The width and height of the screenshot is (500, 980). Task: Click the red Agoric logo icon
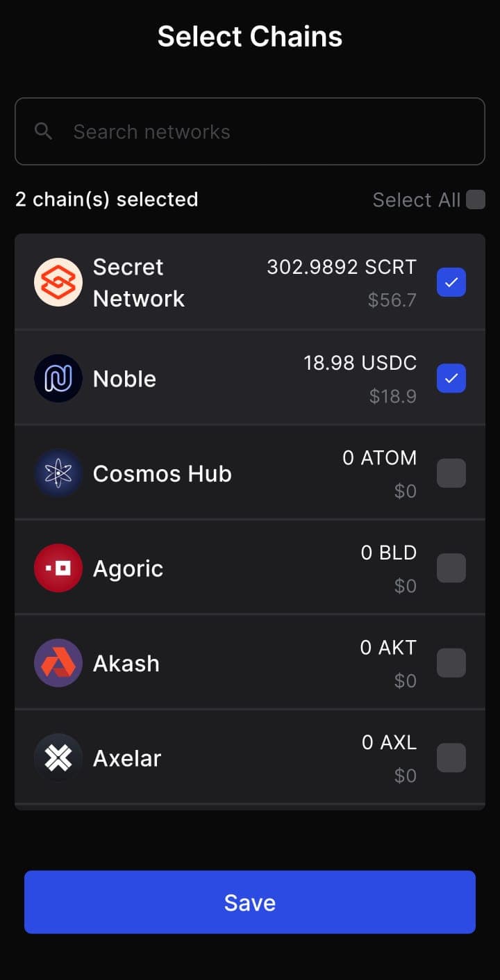pyautogui.click(x=58, y=568)
